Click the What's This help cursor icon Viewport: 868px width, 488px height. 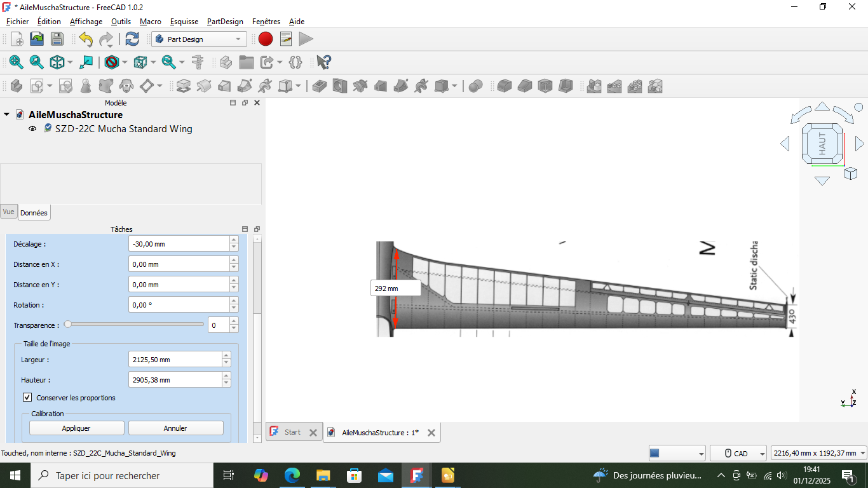[323, 62]
